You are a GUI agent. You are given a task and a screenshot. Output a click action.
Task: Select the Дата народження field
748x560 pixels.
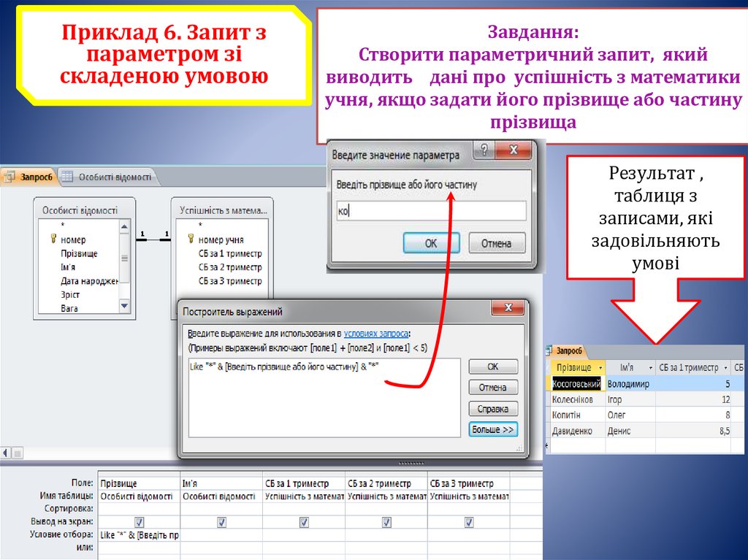tap(89, 281)
